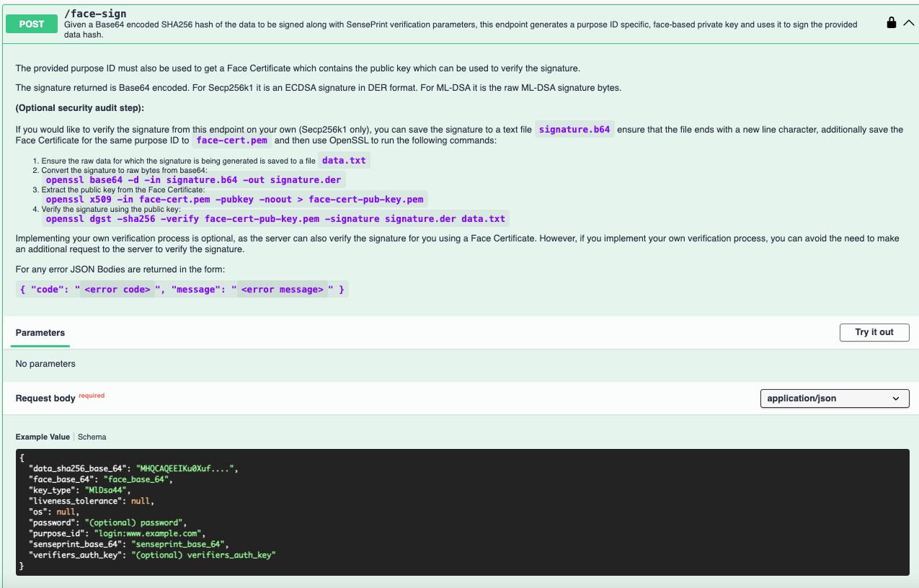Click the red "required" marker

pyautogui.click(x=92, y=396)
